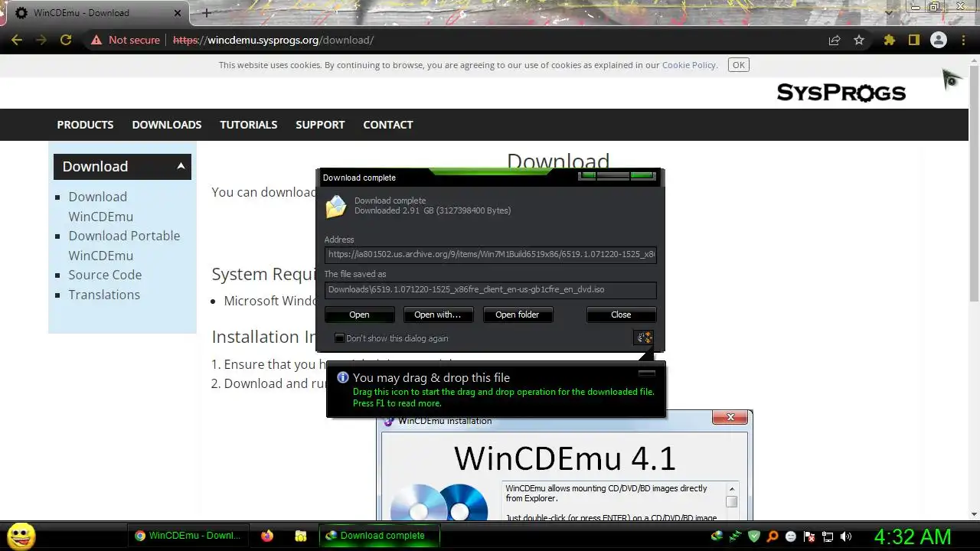Click the Open button in download dialog
Screen dimensions: 980x551
point(359,315)
